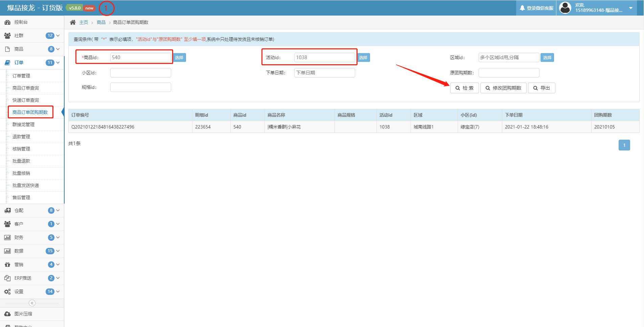The image size is (644, 327).
Task: Focus the 原团购期数 input field
Action: coord(509,73)
